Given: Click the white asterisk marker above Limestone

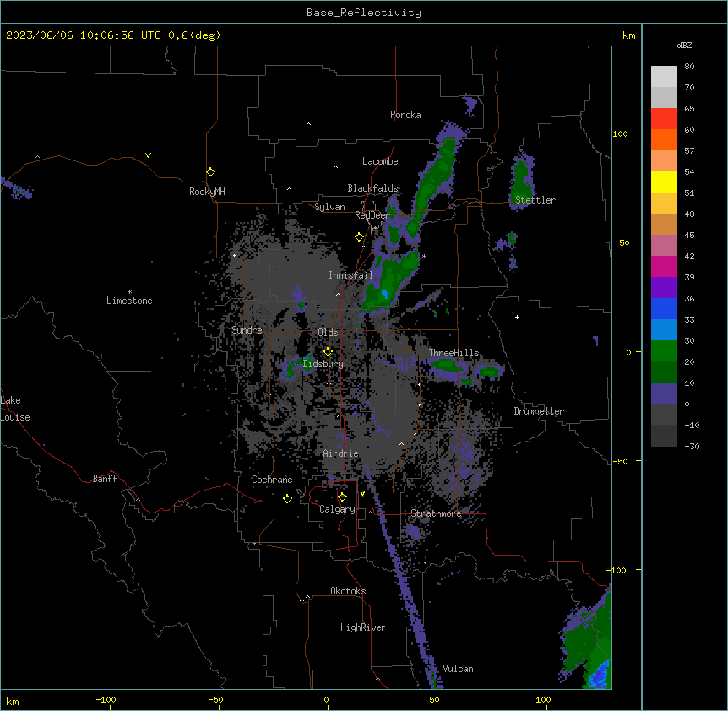Looking at the screenshot, I should tap(129, 292).
